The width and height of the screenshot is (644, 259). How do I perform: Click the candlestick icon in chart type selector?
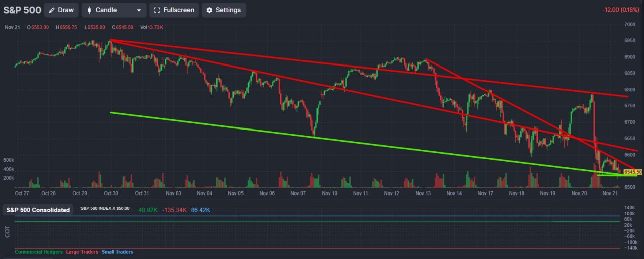(x=90, y=10)
